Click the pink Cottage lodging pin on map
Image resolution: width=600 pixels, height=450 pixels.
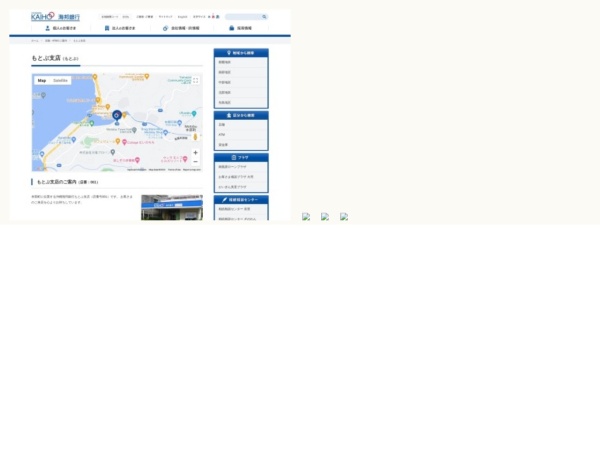124,142
